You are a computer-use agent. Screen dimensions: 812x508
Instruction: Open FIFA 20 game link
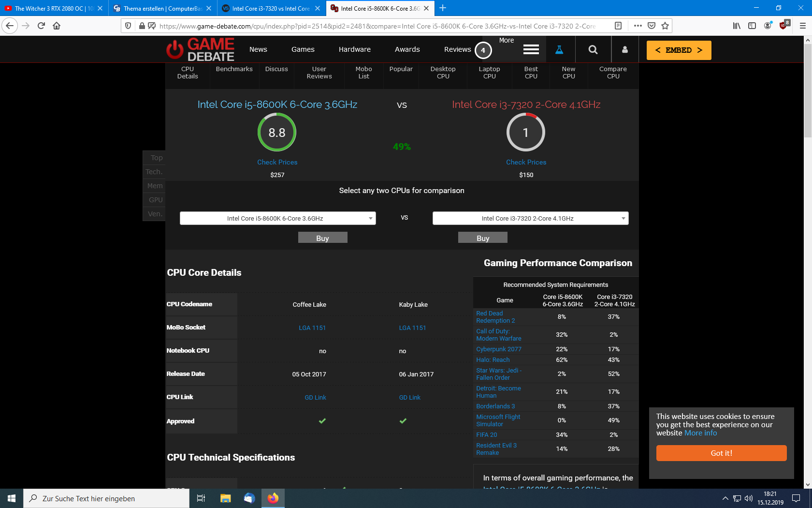point(487,435)
